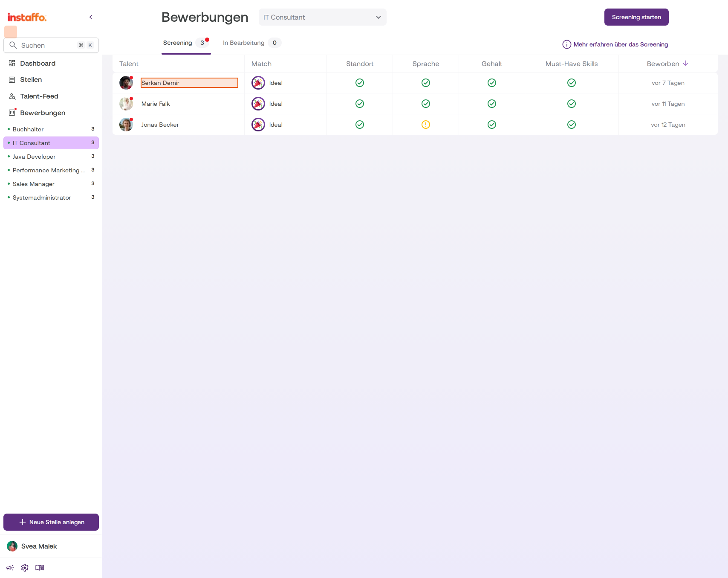Screen dimensions: 728x578
Task: Click the megaphone announcements icon
Action: (10, 568)
